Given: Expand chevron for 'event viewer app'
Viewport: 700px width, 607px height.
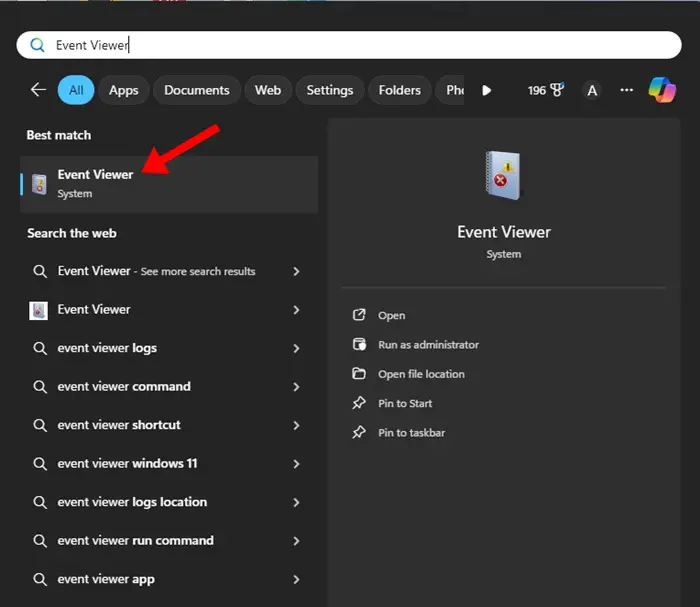Looking at the screenshot, I should [296, 579].
